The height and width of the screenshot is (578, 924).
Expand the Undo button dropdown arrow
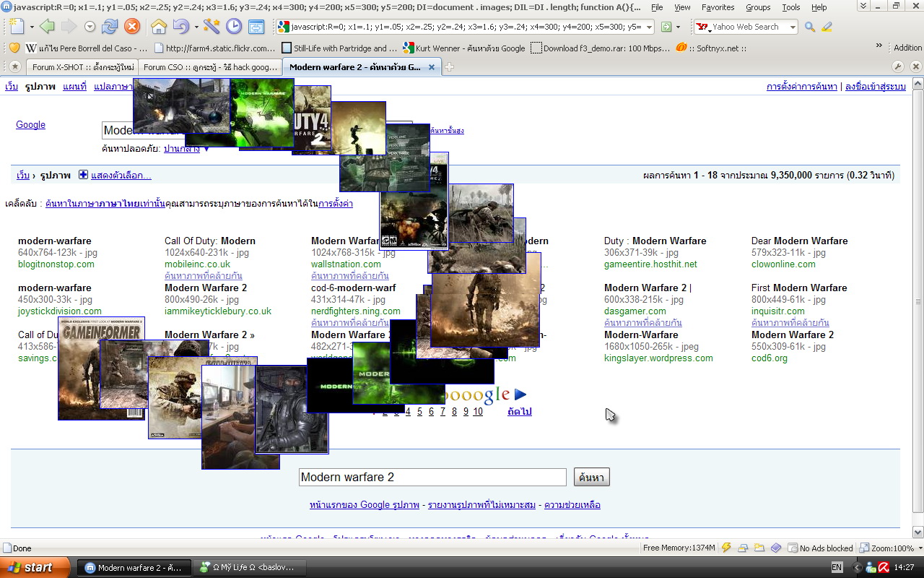coord(195,27)
